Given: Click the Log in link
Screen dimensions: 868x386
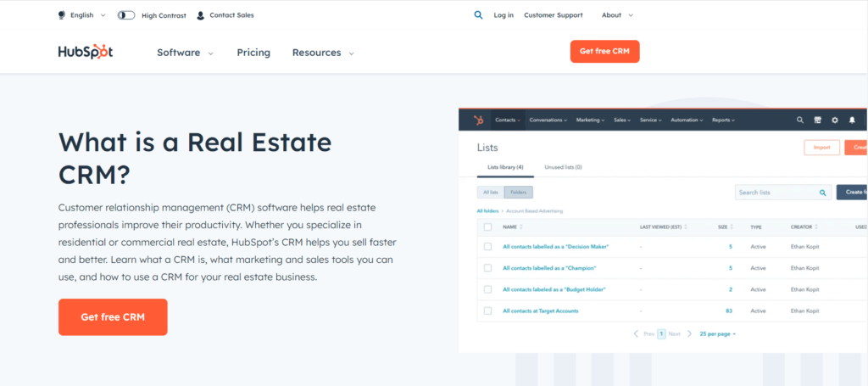Looking at the screenshot, I should [504, 15].
